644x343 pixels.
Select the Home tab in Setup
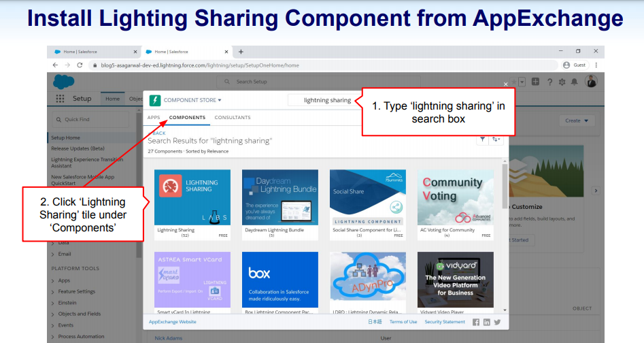[x=112, y=99]
